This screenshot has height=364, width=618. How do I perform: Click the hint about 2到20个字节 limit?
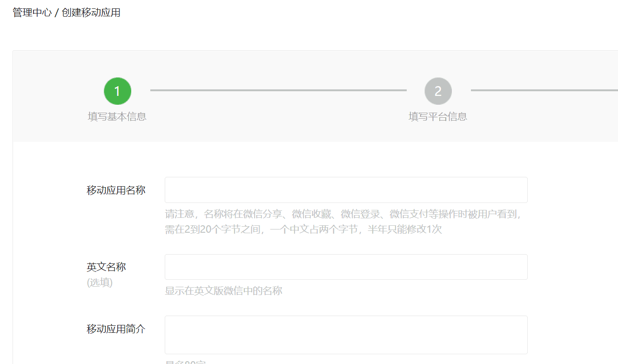click(303, 229)
